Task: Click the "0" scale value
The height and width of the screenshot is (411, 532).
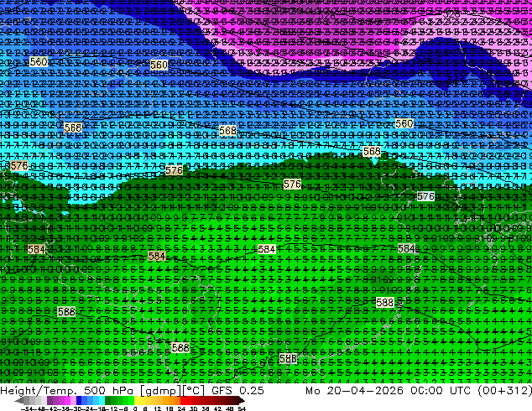Action: 135,409
